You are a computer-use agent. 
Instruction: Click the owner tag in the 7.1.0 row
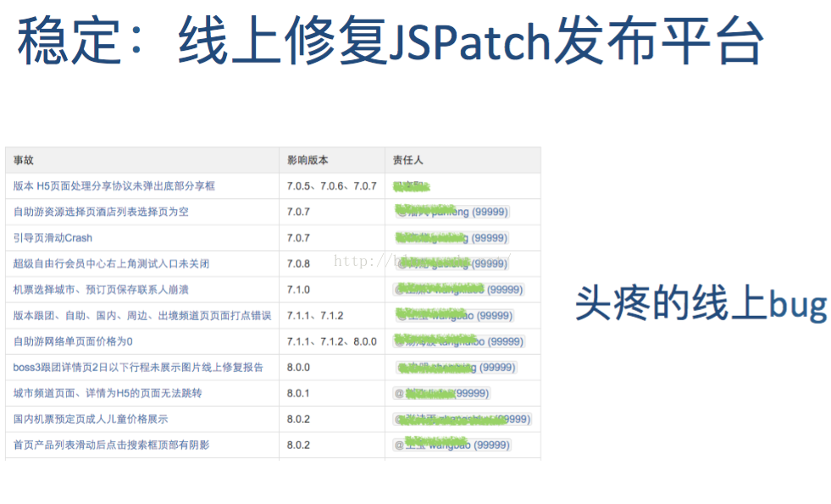tap(457, 290)
